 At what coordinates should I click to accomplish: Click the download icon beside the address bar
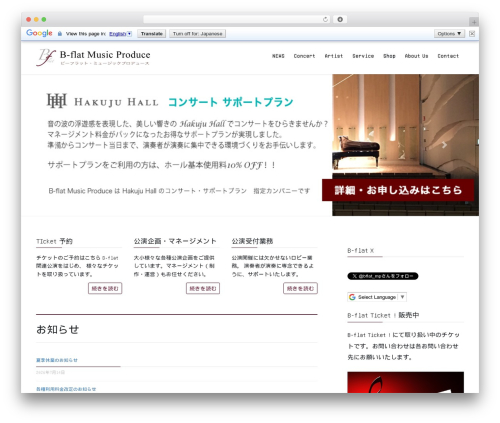(x=340, y=19)
